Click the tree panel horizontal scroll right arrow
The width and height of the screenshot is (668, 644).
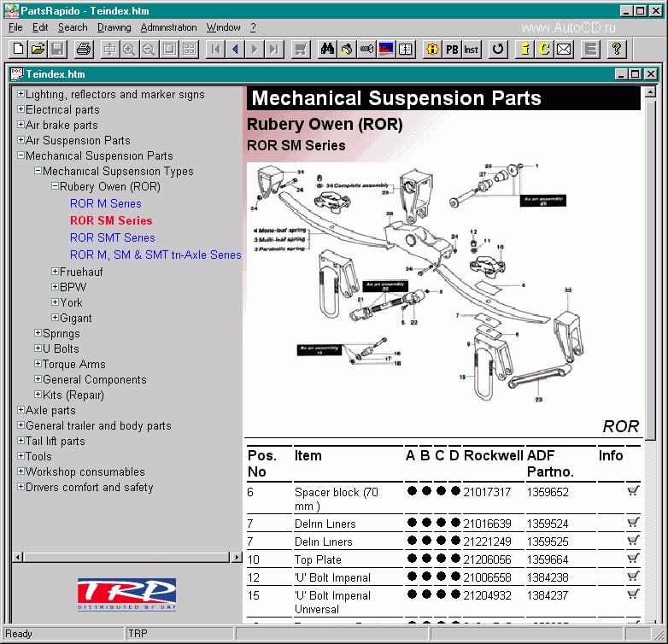237,557
